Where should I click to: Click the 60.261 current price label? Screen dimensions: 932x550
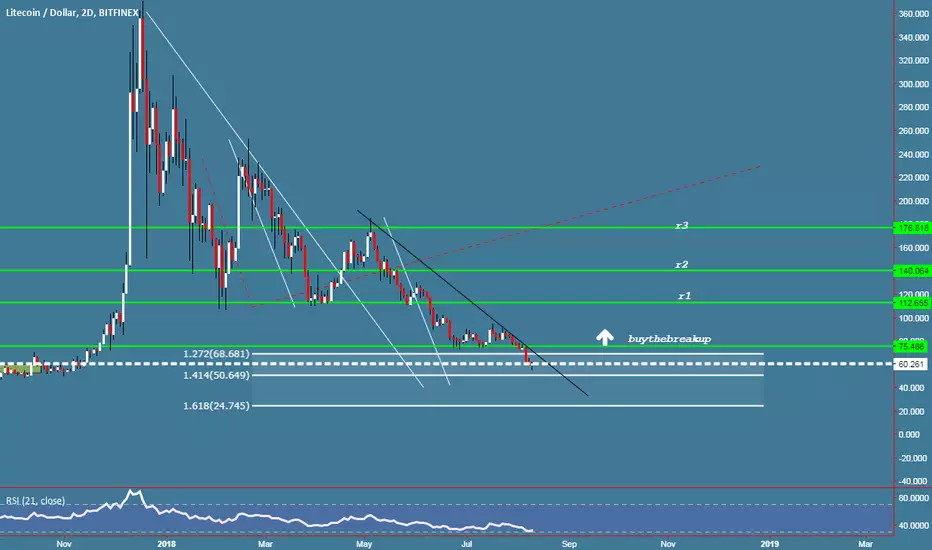tap(912, 364)
